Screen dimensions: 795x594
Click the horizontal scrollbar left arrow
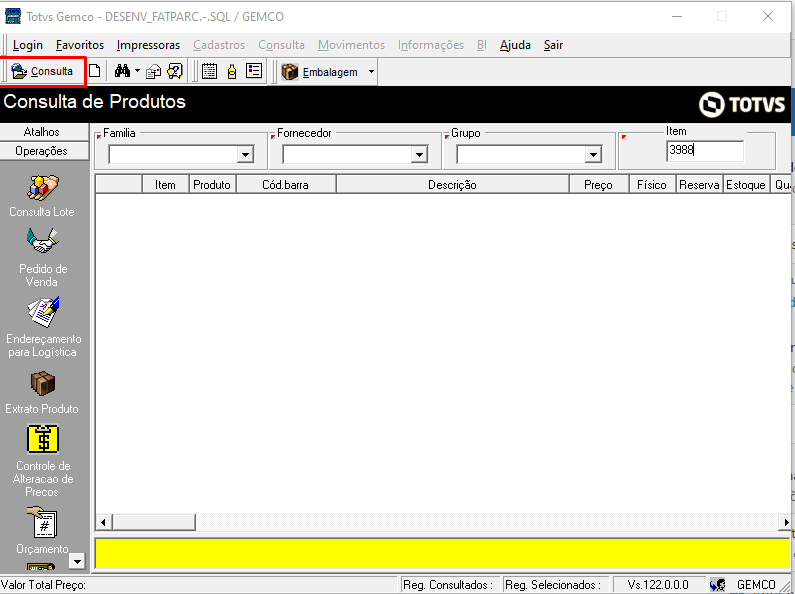pos(103,522)
